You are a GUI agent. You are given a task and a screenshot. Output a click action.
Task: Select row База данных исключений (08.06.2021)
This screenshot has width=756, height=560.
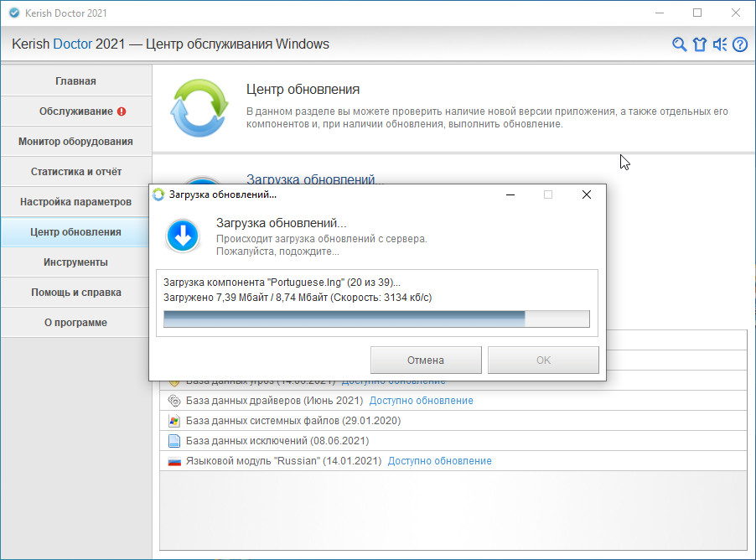pos(453,441)
